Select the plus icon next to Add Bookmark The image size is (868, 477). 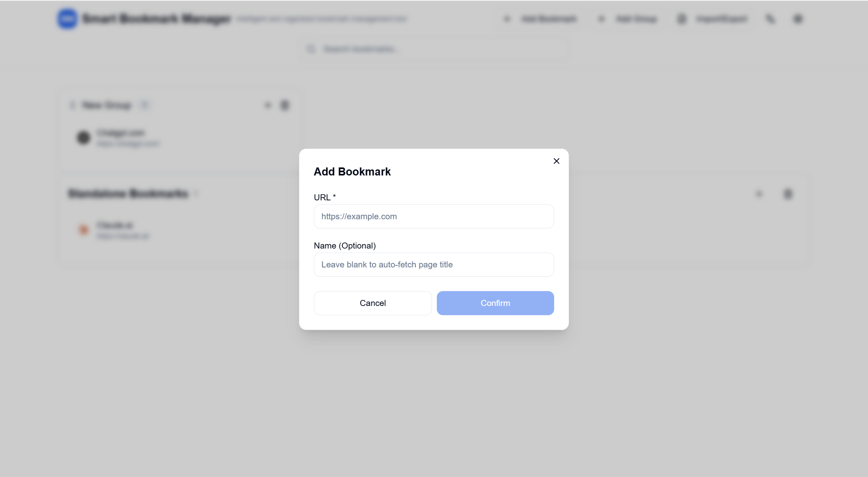507,18
